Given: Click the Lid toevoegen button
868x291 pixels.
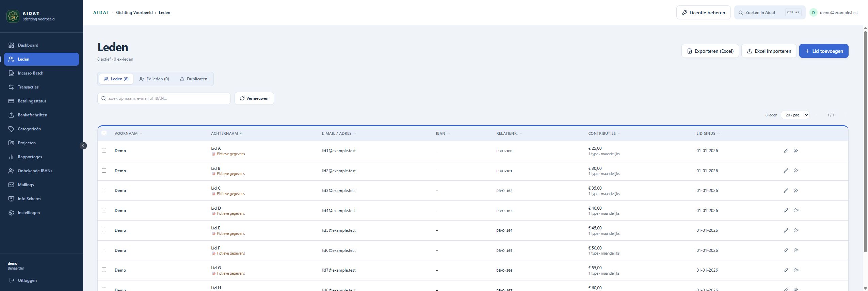Looking at the screenshot, I should (824, 51).
